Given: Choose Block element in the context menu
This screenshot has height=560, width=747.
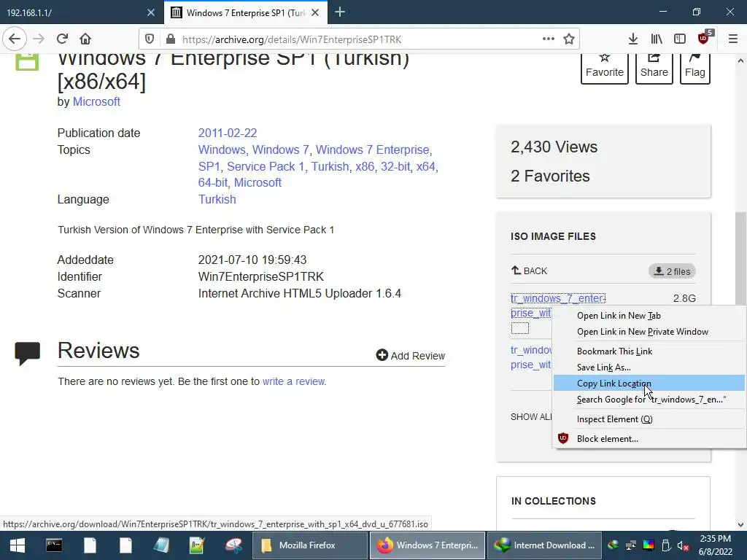Looking at the screenshot, I should pos(649,438).
